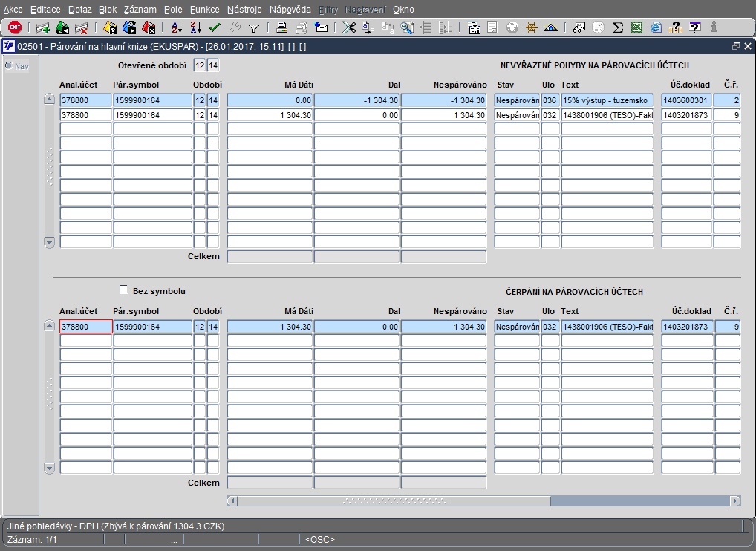This screenshot has width=756, height=551.
Task: Open the Záznam menu
Action: click(x=140, y=10)
